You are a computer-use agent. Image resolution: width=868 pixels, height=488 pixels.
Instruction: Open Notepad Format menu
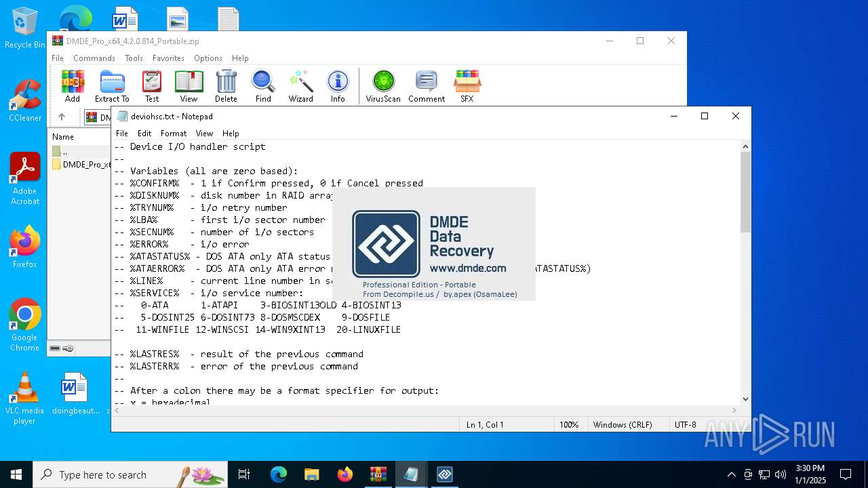pyautogui.click(x=174, y=134)
